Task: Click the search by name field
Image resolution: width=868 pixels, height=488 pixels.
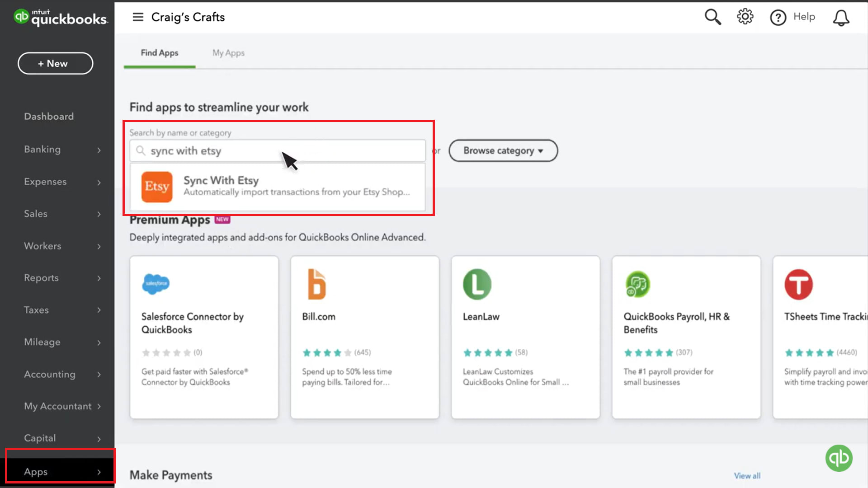Action: pos(278,151)
